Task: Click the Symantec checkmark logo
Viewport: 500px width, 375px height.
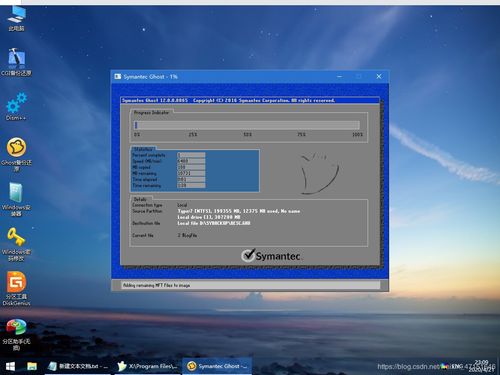Action: [x=271, y=256]
